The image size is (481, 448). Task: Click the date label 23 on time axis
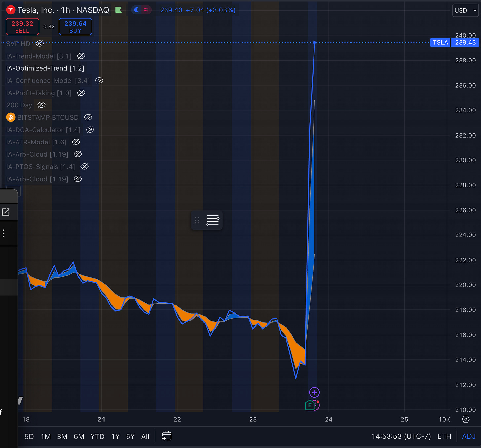(x=253, y=419)
